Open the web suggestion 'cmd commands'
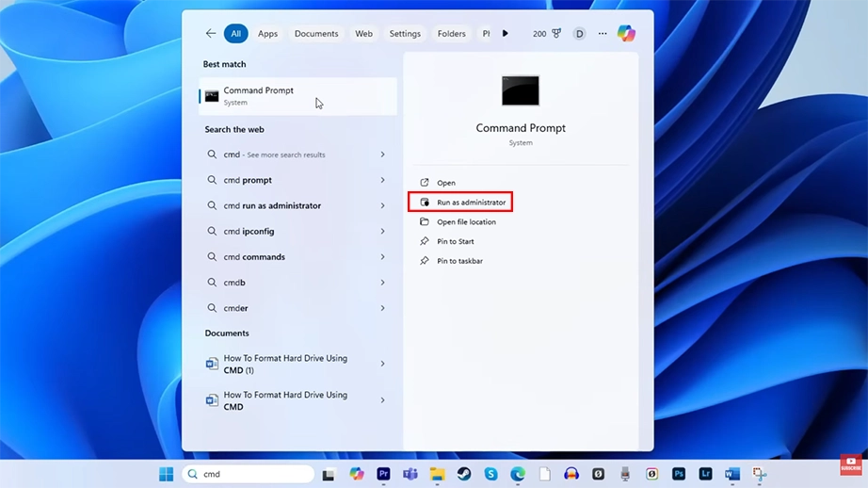 tap(297, 257)
